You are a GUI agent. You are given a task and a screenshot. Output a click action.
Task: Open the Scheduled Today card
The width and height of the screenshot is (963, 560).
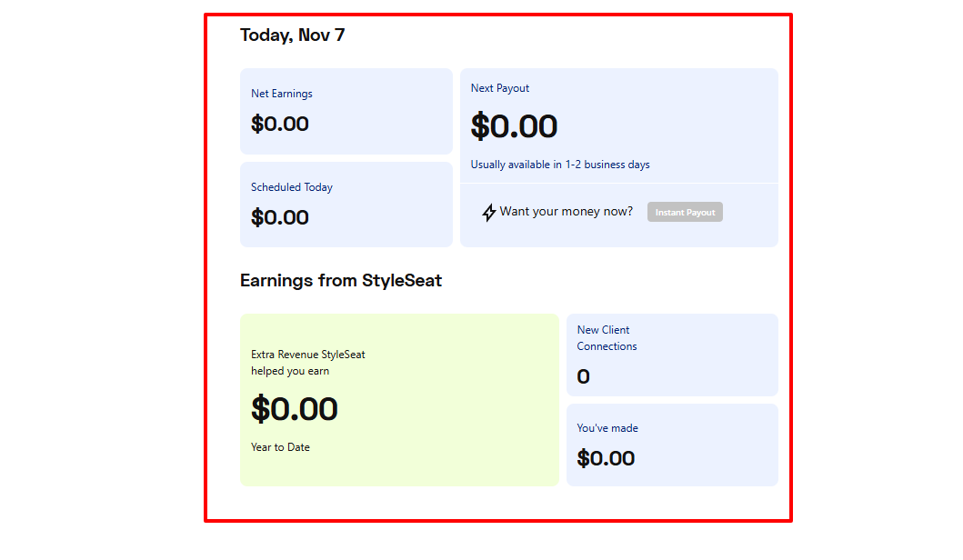[x=346, y=204]
